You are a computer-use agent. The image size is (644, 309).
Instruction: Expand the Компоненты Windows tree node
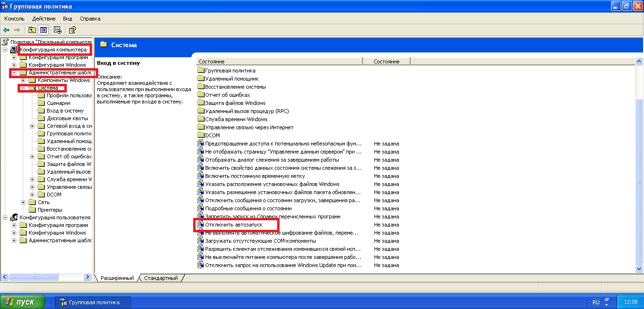pyautogui.click(x=23, y=80)
